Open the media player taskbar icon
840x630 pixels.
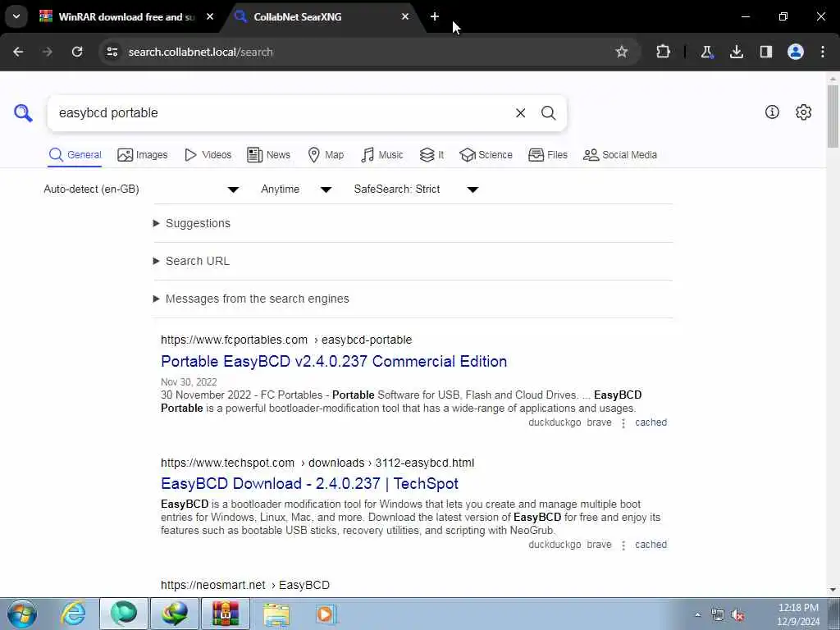(x=326, y=614)
